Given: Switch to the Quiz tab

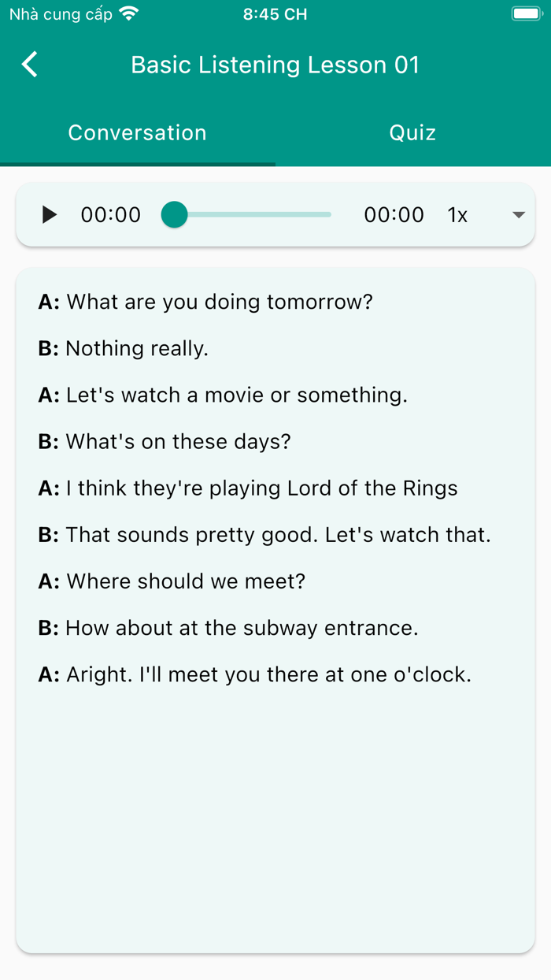Looking at the screenshot, I should tap(412, 132).
